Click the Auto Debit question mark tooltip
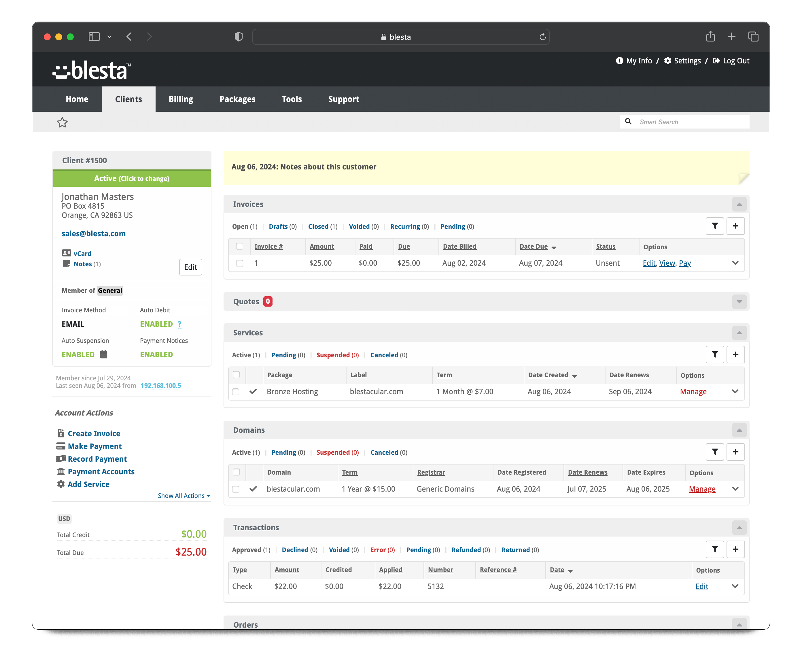Viewport: 802px width, 672px height. (x=179, y=324)
